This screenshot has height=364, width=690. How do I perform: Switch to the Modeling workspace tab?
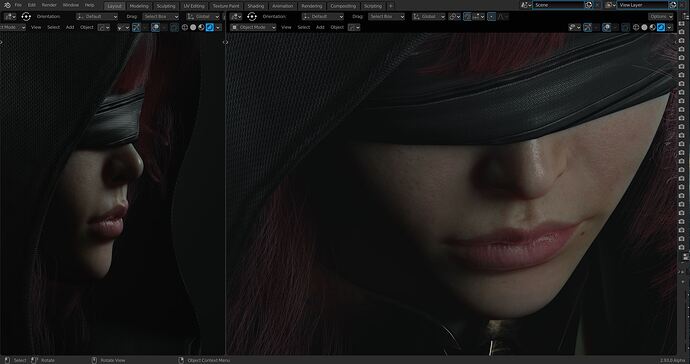139,6
